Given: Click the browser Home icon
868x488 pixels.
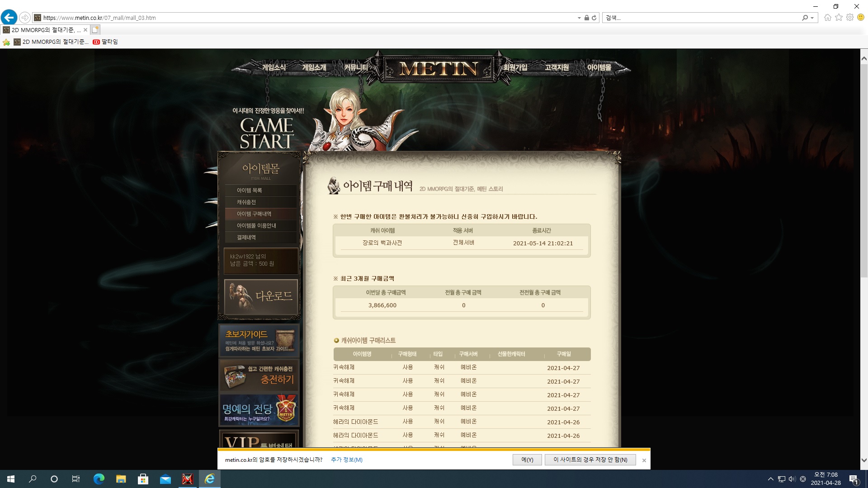Looking at the screenshot, I should 828,18.
